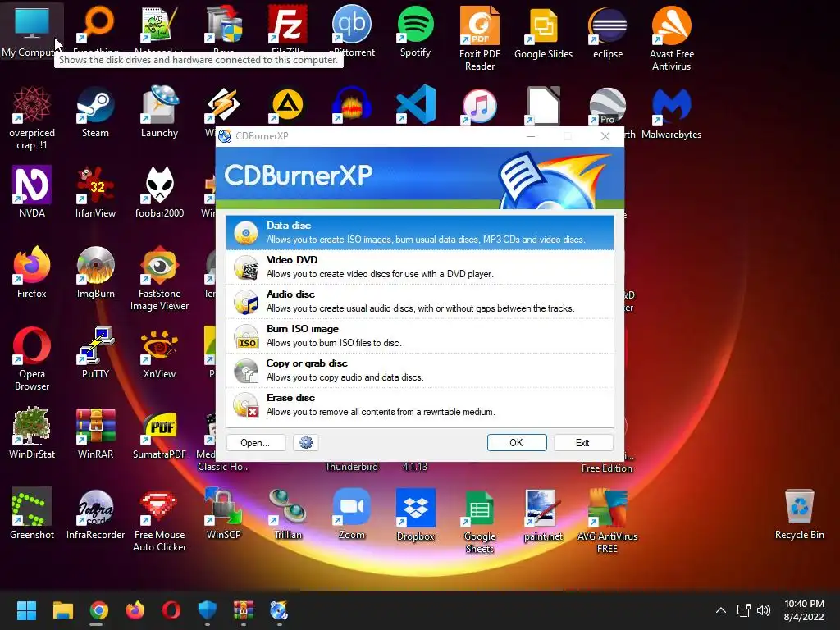Click the Exit button

[583, 442]
